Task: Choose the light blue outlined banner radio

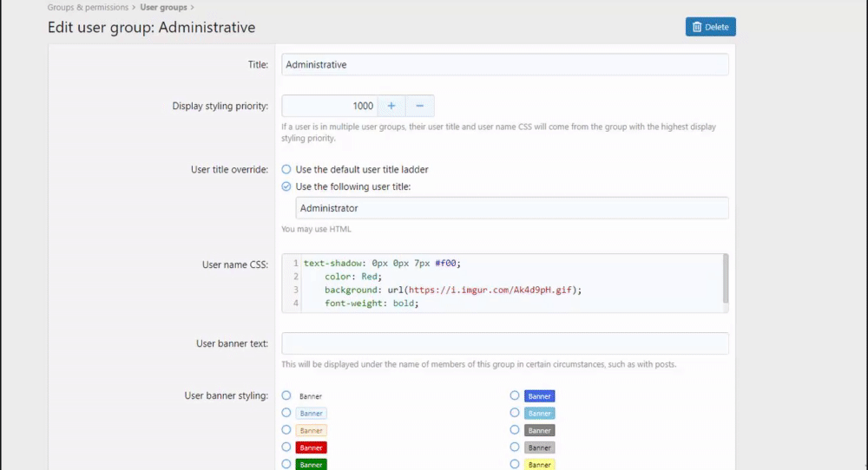Action: click(x=286, y=413)
